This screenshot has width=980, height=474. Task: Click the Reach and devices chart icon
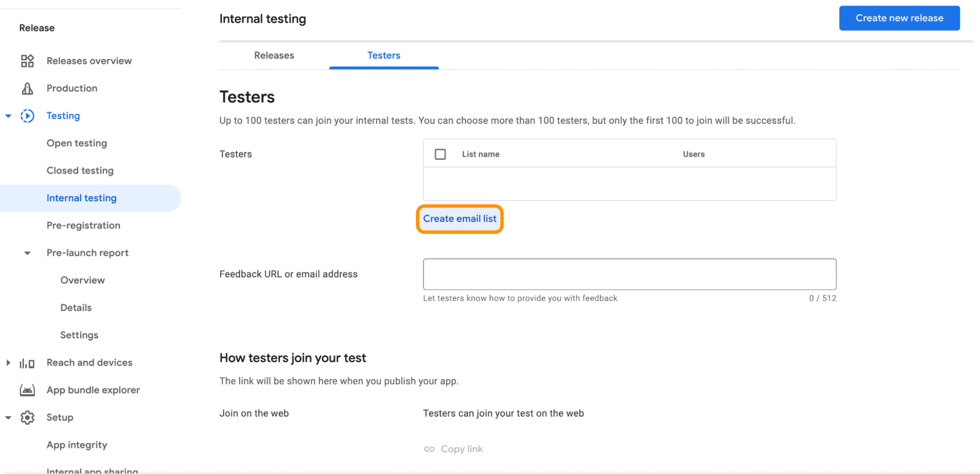click(x=27, y=363)
